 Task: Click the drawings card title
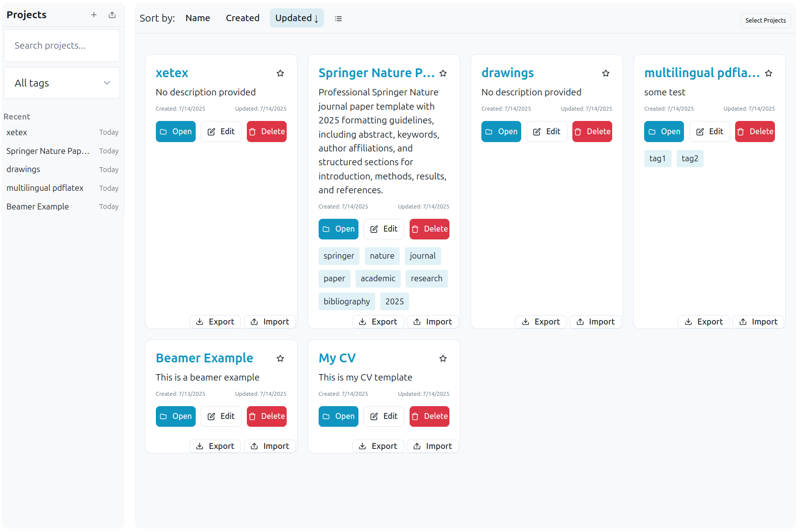click(x=507, y=73)
